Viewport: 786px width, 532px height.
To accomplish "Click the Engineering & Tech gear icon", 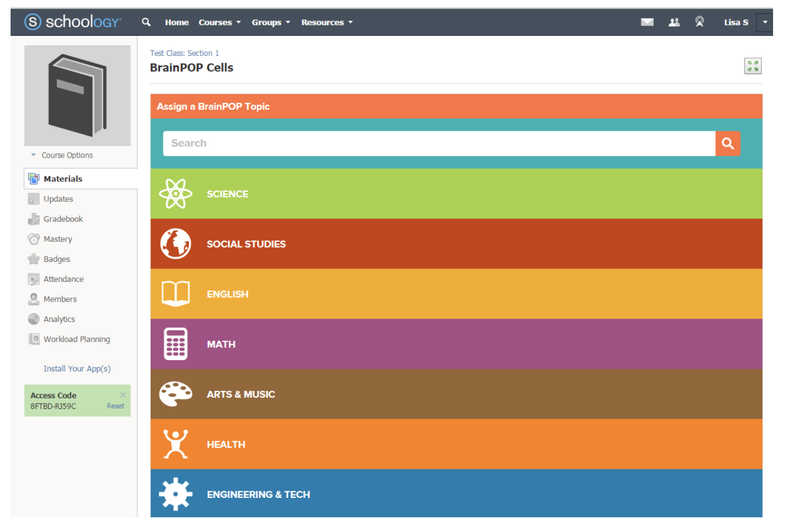I will click(175, 494).
